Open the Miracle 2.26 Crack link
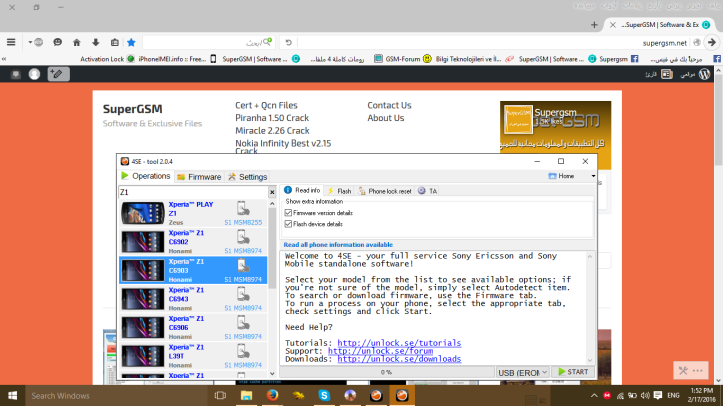Screen dimensions: 723x406 tap(272, 130)
